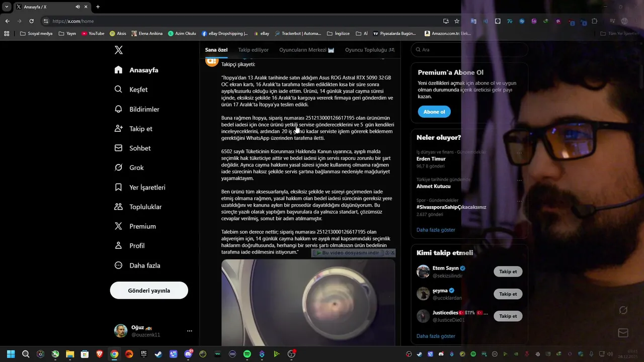The image size is (644, 362).
Task: Reload the page
Action: pos(31,21)
